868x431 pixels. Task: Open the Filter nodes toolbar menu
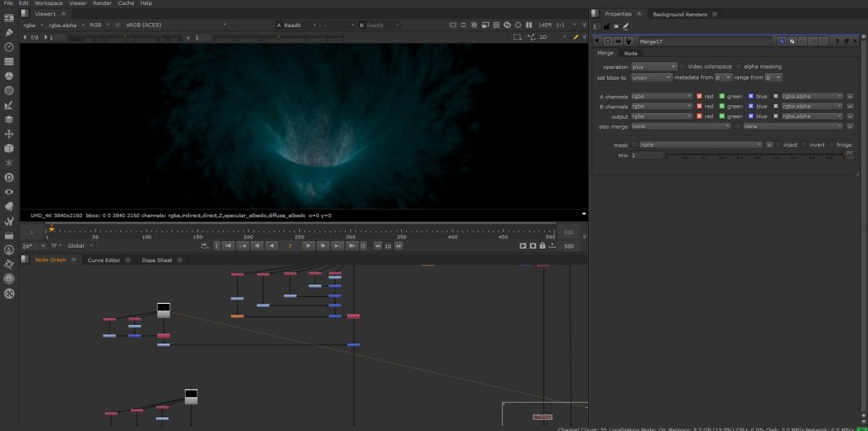8,90
